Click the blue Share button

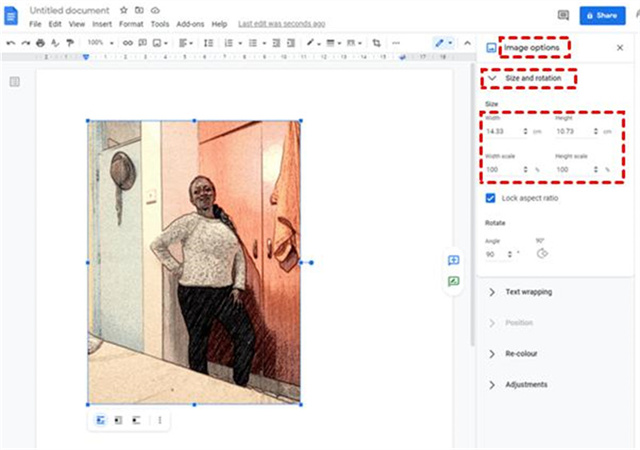601,16
